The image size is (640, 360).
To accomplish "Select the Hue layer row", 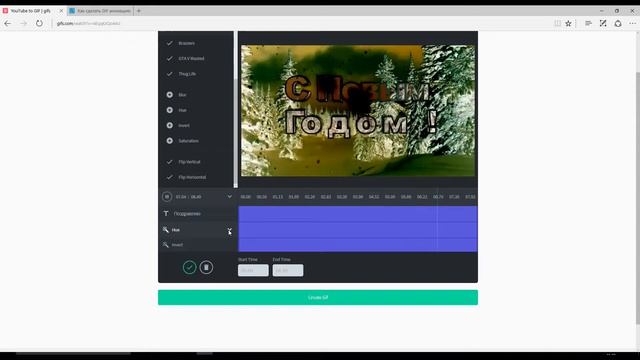I will coord(198,230).
